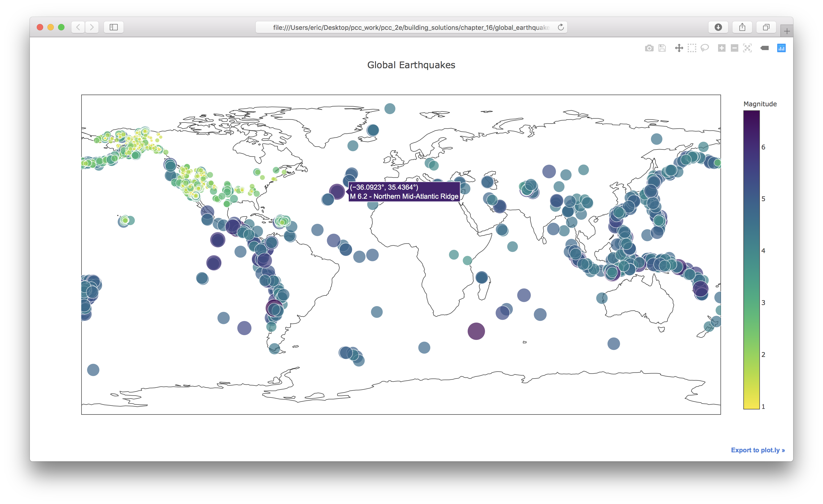Click the file URL address field

point(411,27)
